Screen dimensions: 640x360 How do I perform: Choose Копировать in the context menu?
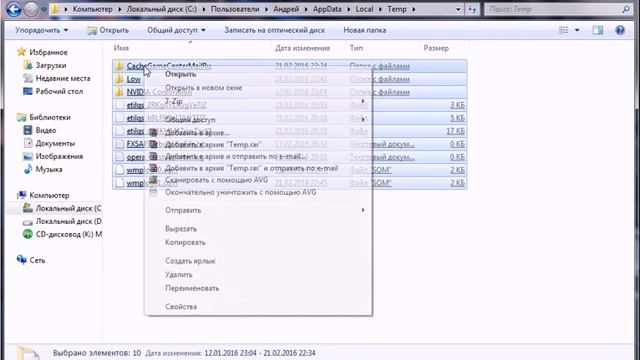[x=258, y=242]
